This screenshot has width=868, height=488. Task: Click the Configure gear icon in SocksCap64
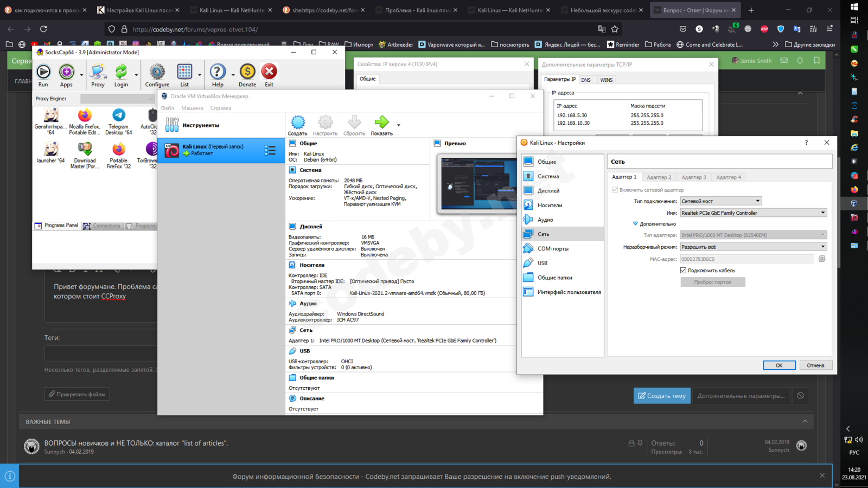(157, 72)
